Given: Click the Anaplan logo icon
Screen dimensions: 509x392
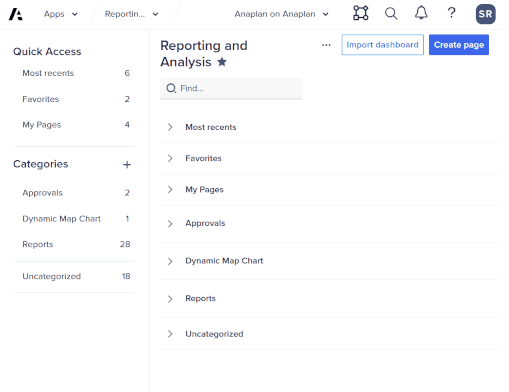Looking at the screenshot, I should point(15,14).
